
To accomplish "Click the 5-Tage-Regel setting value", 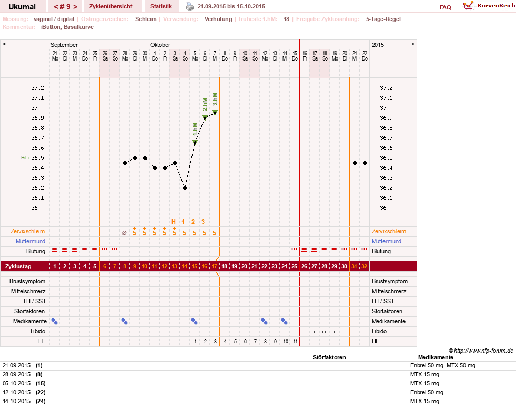I will point(383,19).
